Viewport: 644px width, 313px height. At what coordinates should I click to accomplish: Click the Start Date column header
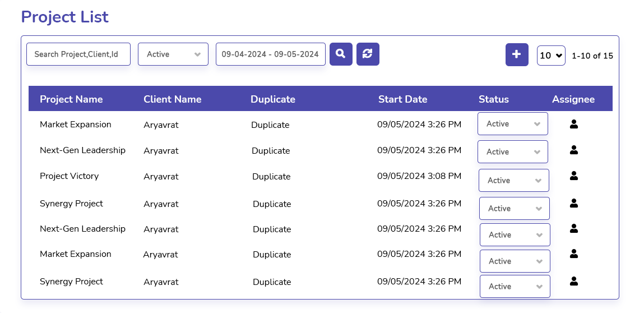[x=402, y=99]
